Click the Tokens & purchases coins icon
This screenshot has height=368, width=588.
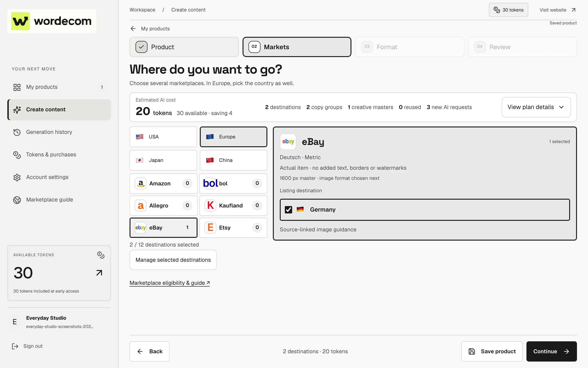coord(17,155)
